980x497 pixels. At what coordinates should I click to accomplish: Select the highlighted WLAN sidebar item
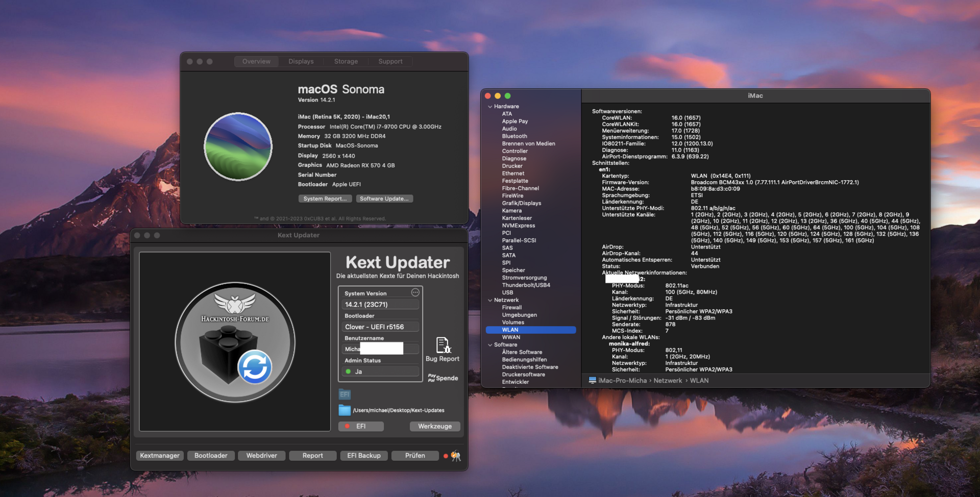coord(531,330)
